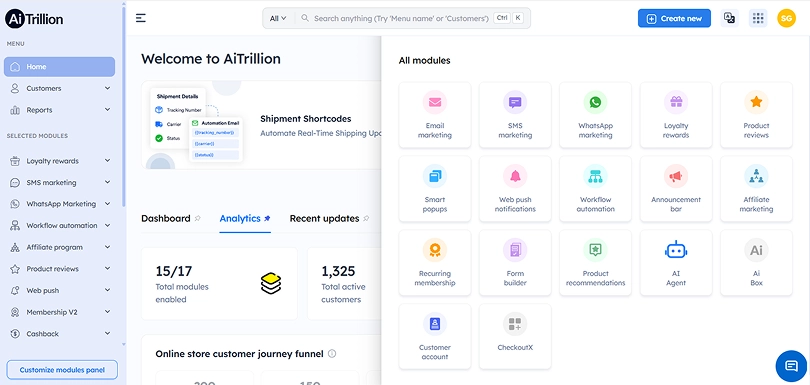
Task: Click Online store customer journey funnel title
Action: coord(239,354)
